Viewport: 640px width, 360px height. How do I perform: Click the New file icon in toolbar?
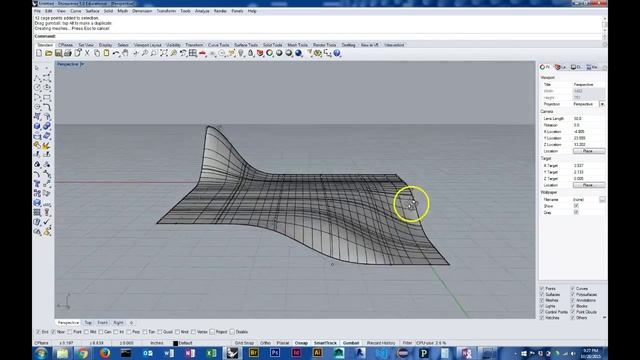point(39,53)
